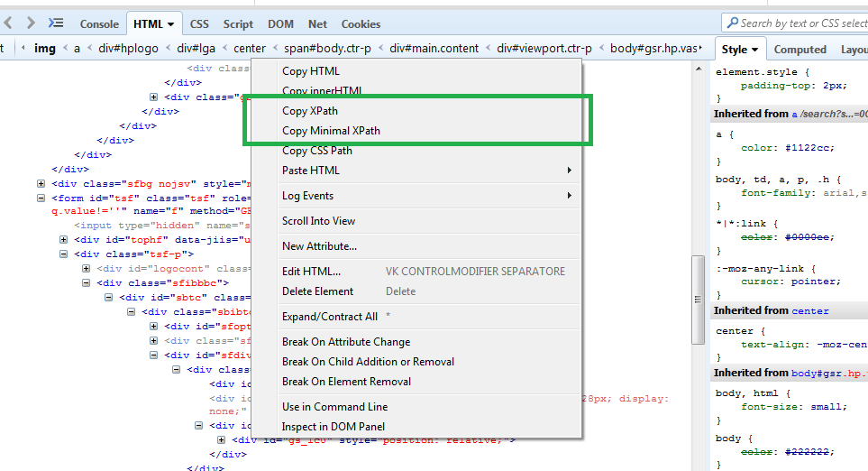868x471 pixels.
Task: Open the body#gsr.hp link in Inherited from
Action: tap(829, 374)
